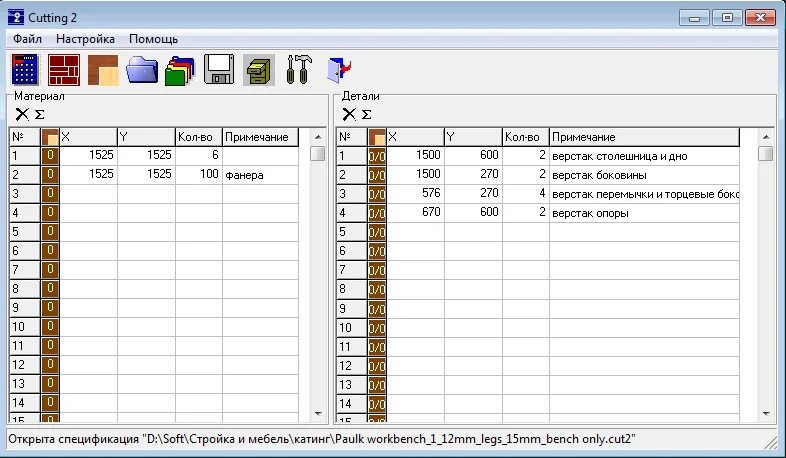Click empty X cell in Материал row 3

[x=88, y=193]
